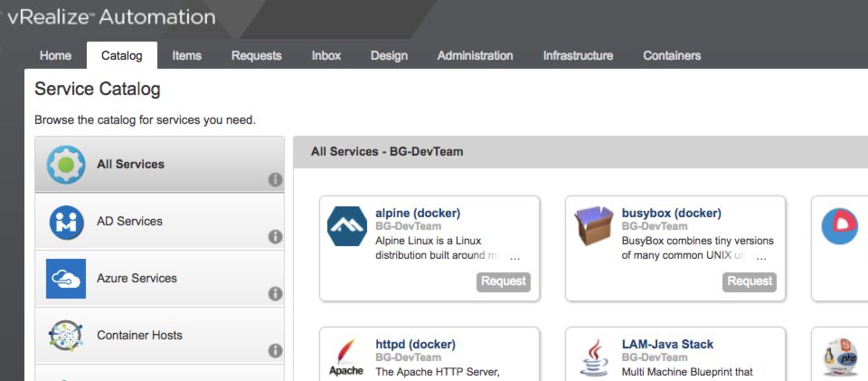Screen dimensions: 868x381
Task: Click the Service Catalog heading
Action: 98,90
